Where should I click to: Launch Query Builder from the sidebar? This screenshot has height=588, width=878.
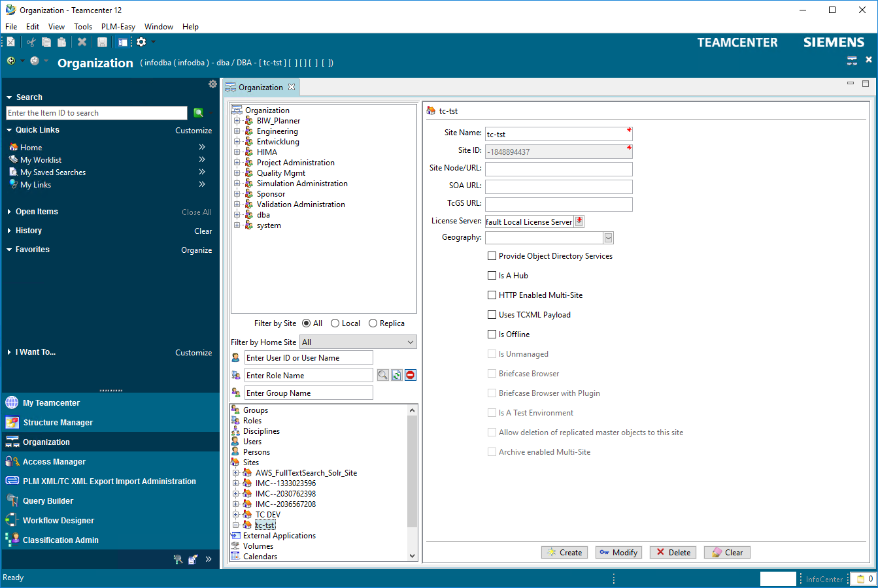48,501
